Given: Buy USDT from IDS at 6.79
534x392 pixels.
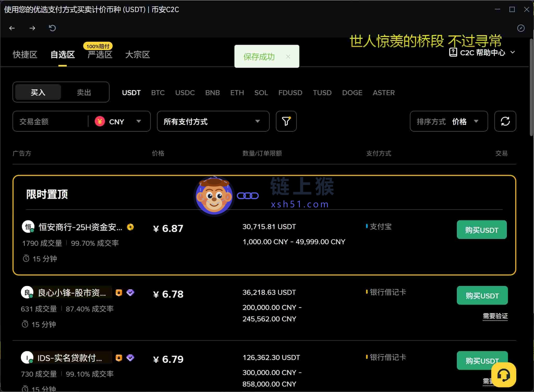Looking at the screenshot, I should pyautogui.click(x=482, y=360).
